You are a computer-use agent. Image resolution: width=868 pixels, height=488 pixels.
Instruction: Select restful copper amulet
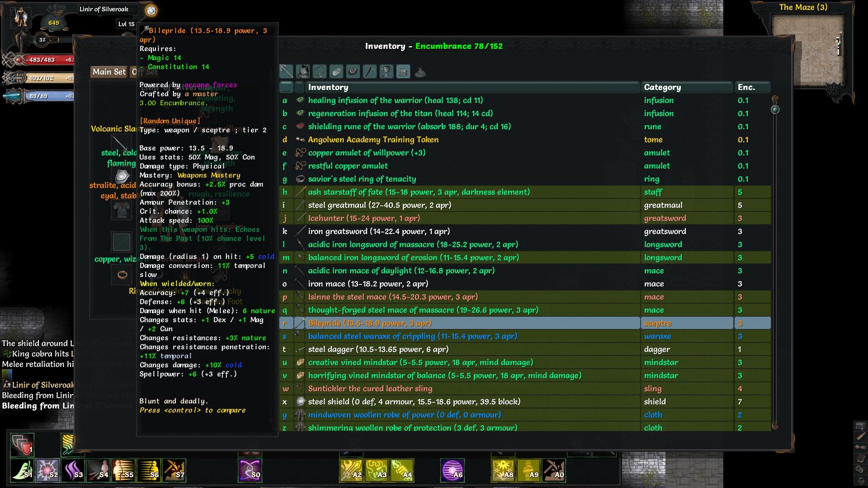525,166
